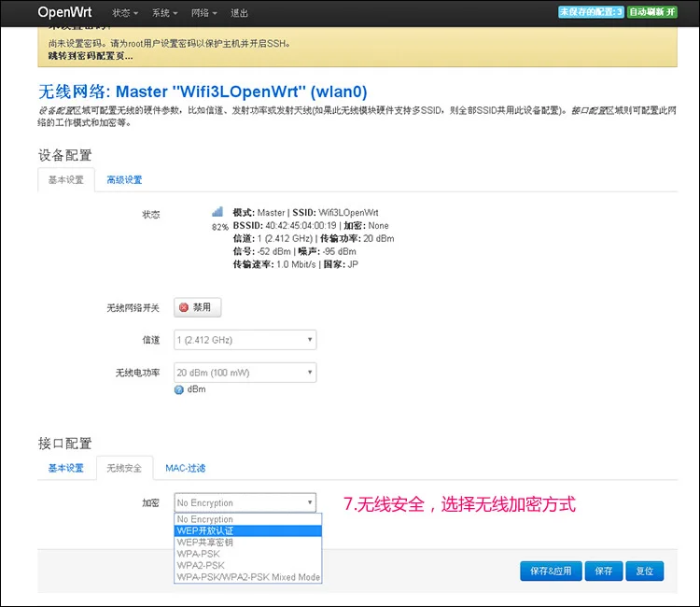Click 退出 to log out
Image resolution: width=700 pixels, height=607 pixels.
click(239, 13)
